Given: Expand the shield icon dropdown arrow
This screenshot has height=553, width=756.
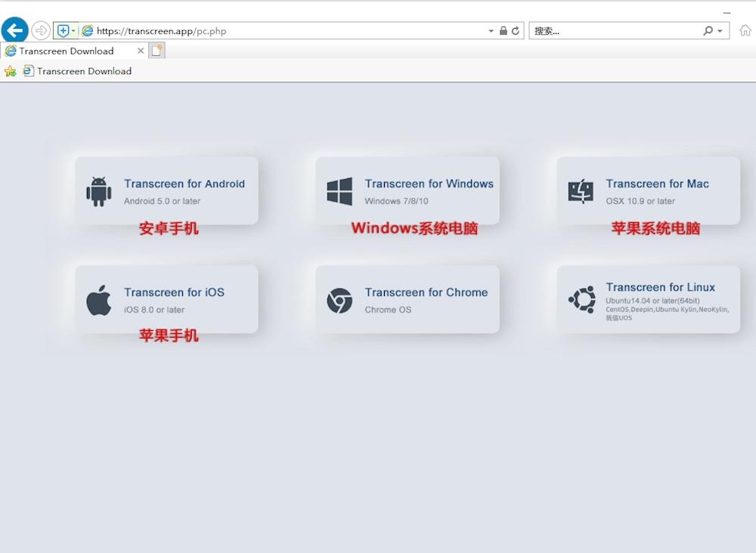Looking at the screenshot, I should 74,31.
